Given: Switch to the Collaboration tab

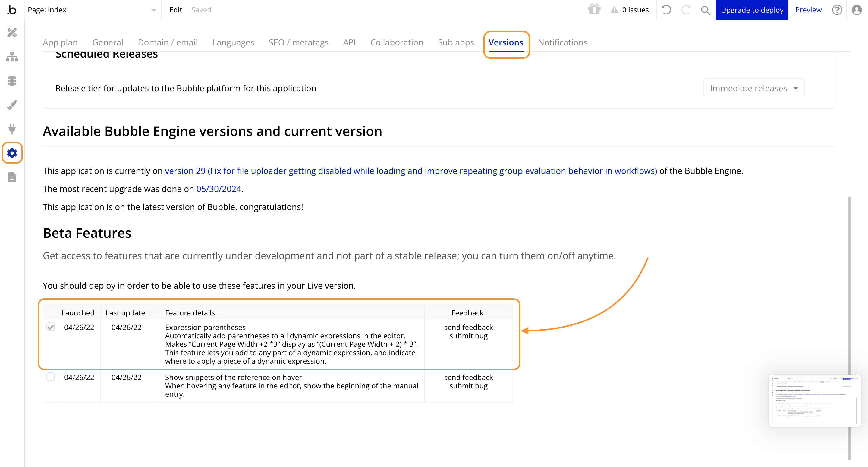Looking at the screenshot, I should [x=397, y=42].
